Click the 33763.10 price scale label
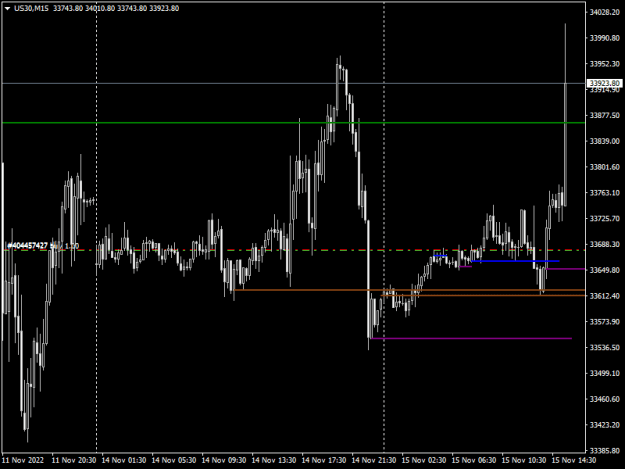 point(605,192)
